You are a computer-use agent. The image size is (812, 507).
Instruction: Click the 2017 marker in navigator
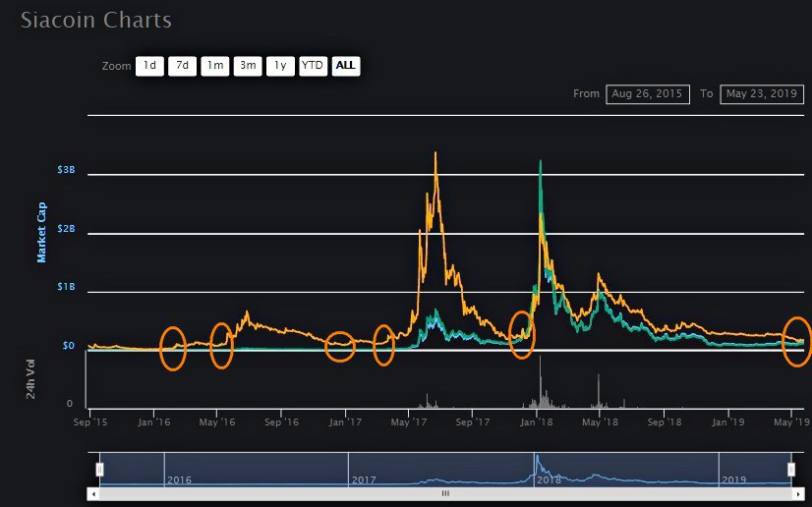[x=364, y=480]
